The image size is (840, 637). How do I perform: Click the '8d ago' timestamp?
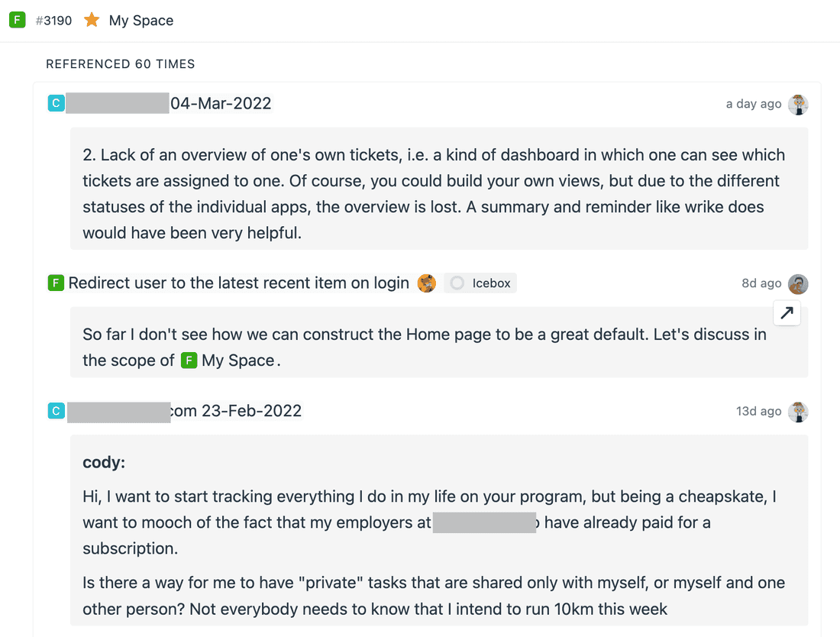click(761, 283)
